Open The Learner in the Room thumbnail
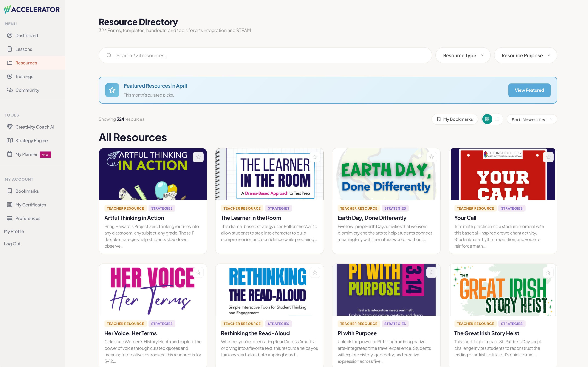588x367 pixels. pyautogui.click(x=269, y=174)
